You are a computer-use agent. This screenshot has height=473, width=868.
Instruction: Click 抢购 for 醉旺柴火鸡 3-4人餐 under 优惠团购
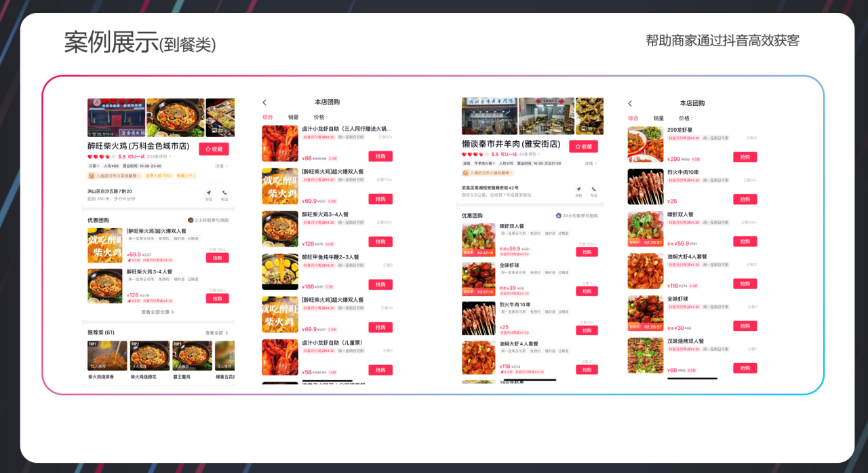pos(217,299)
